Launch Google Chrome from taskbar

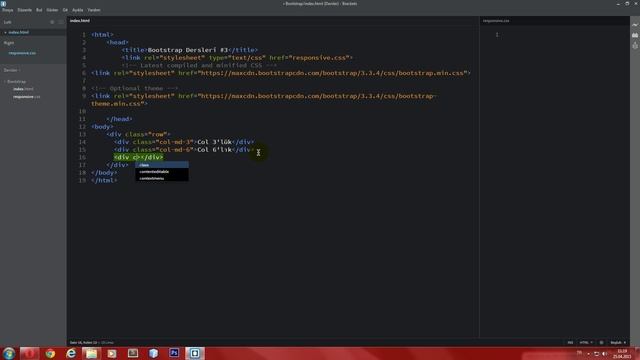pos(50,353)
